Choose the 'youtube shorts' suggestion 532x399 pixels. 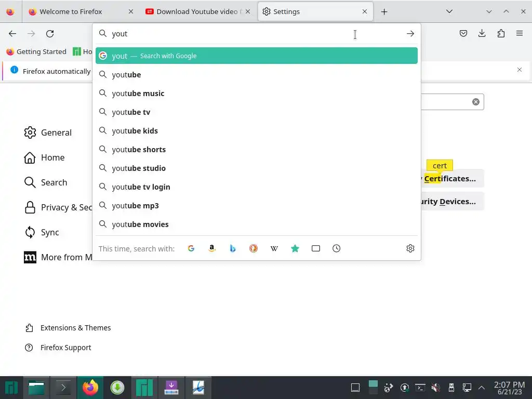point(257,149)
